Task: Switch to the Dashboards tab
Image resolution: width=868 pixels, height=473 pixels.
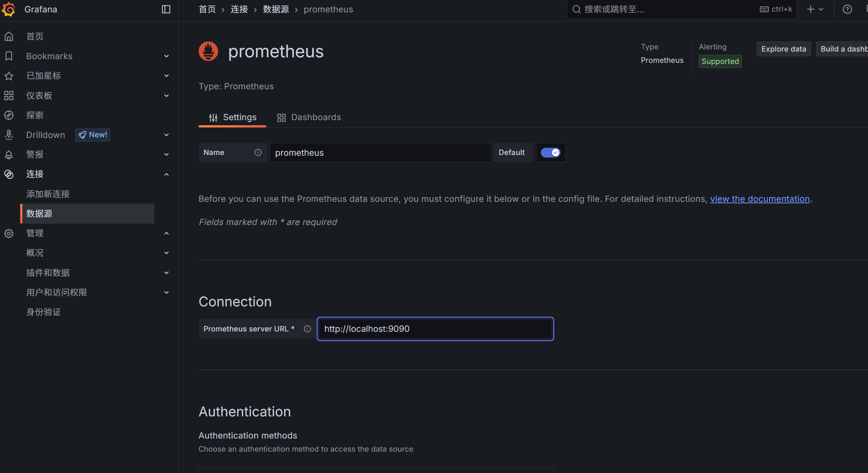Action: tap(309, 117)
